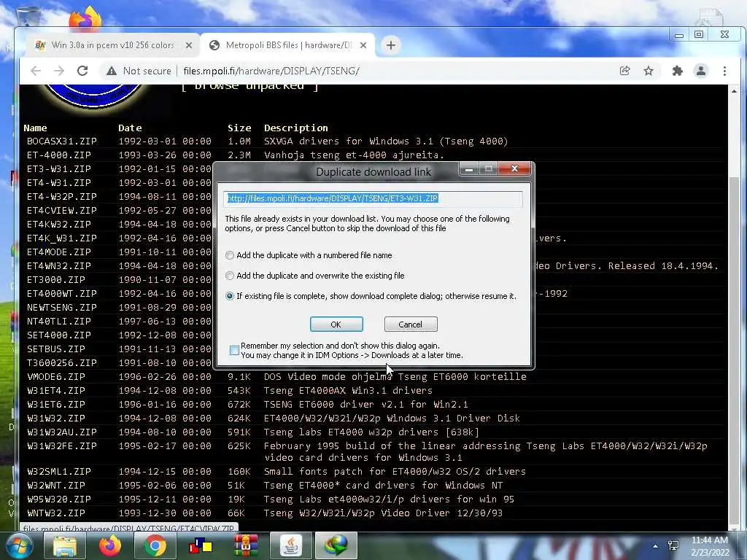Viewport: 747px width, 560px height.
Task: Click the Size column header
Action: click(x=239, y=128)
